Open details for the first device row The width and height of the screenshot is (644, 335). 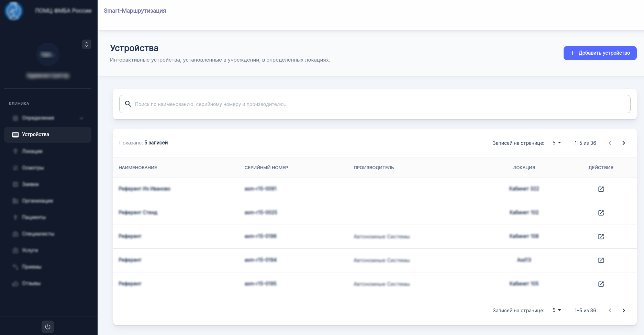(601, 189)
